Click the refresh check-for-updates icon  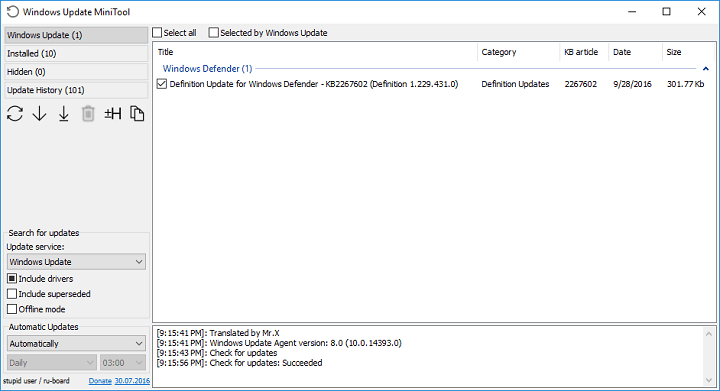15,113
